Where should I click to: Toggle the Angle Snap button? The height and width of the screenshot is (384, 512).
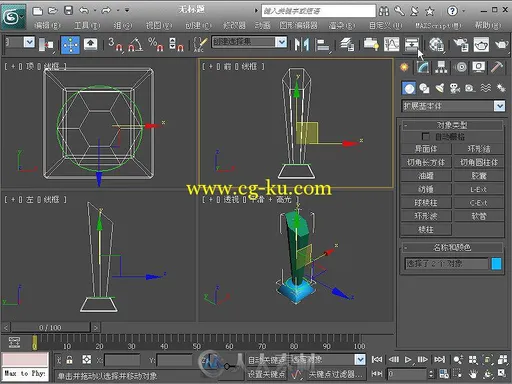[x=136, y=45]
